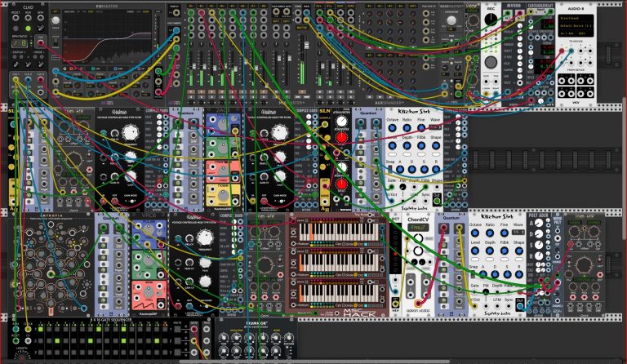Viewport: 627px width, 364px height.
Task: Click MixMaster track 1 green input jack
Action: click(x=191, y=13)
